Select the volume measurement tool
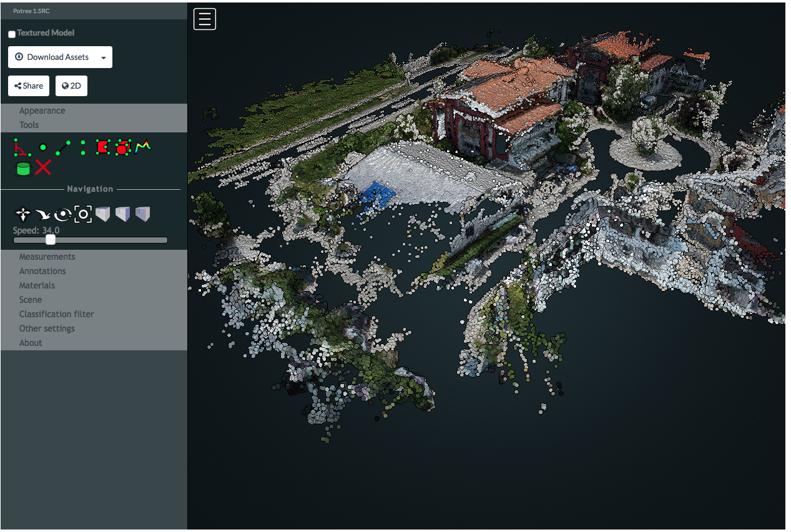Viewport: 791px width, 532px height. 123,147
